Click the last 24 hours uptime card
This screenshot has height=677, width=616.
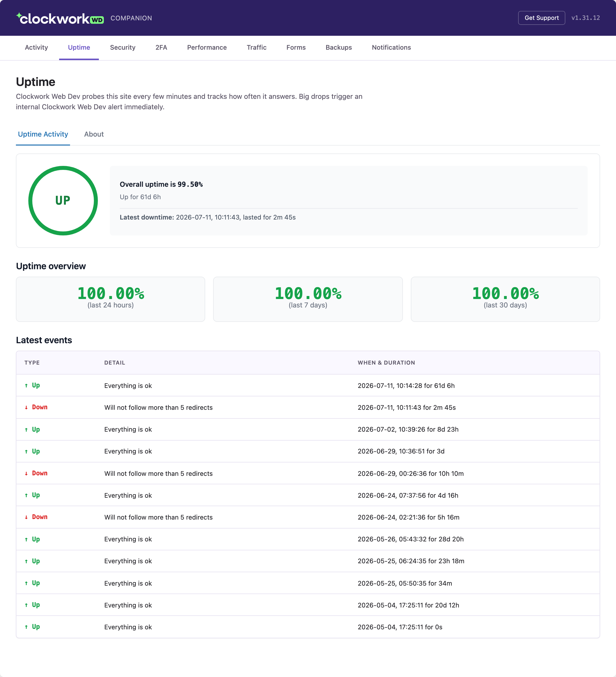111,299
